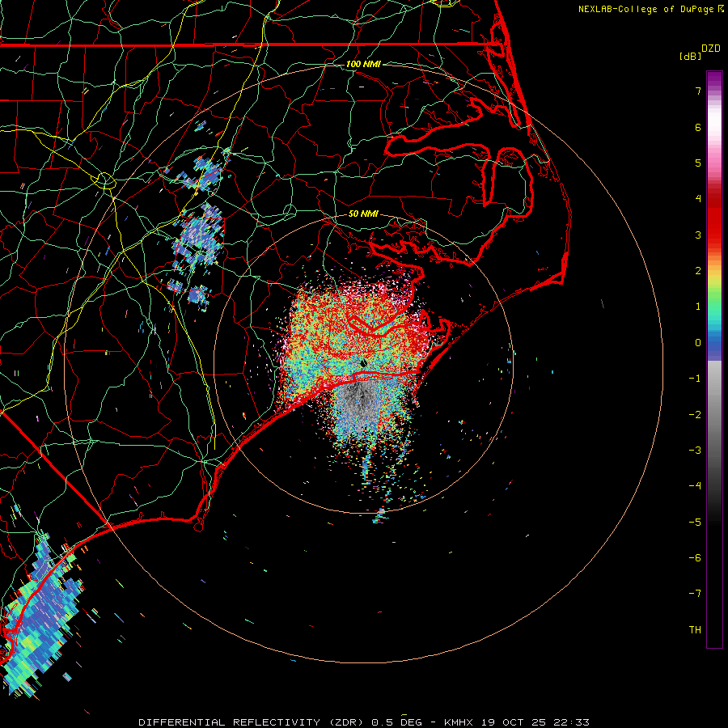728x728 pixels.
Task: Click the scale value -2
Action: coord(695,415)
